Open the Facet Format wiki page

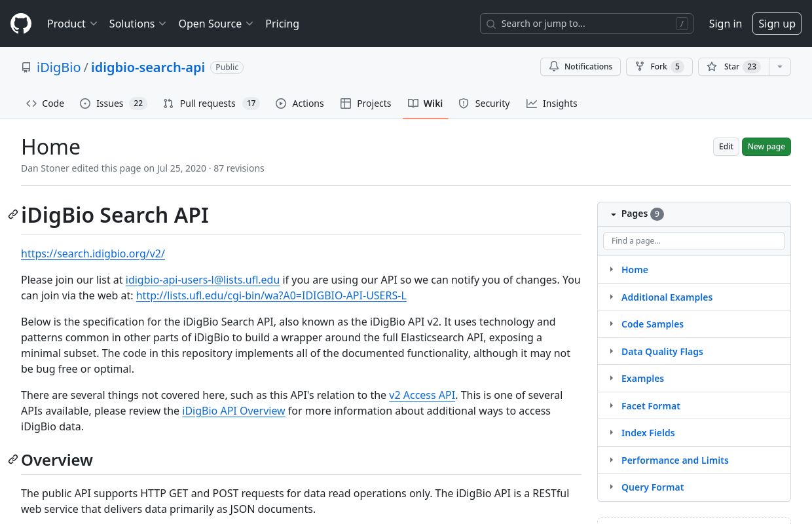[x=650, y=405]
